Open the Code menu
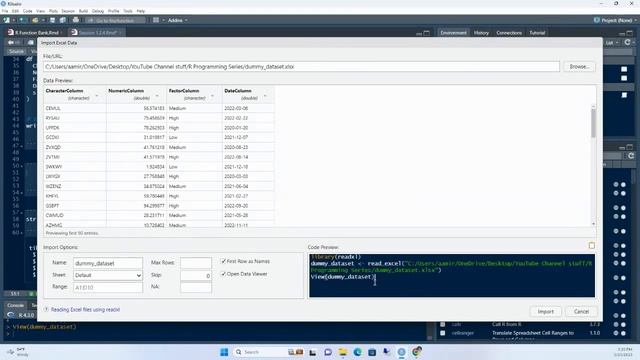Viewport: 640px width, 360px height. point(27,11)
